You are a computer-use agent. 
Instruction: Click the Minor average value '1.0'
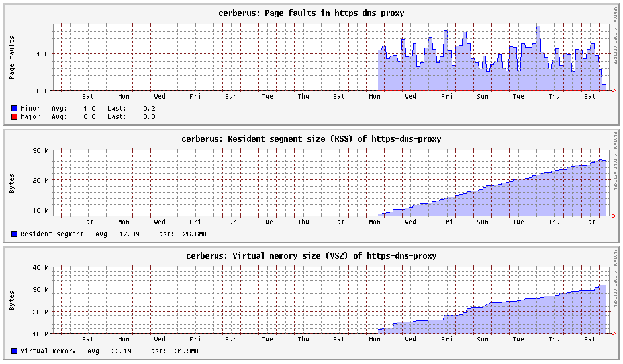coord(89,108)
